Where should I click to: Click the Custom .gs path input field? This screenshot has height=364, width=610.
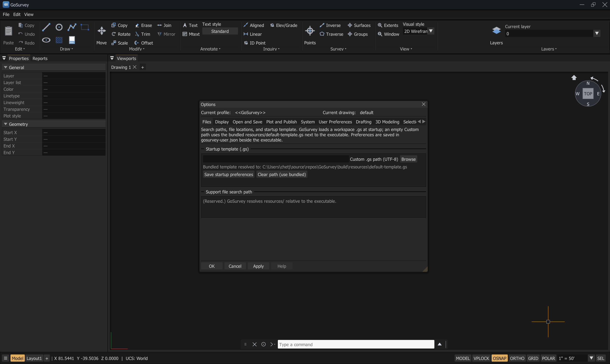[x=276, y=159]
